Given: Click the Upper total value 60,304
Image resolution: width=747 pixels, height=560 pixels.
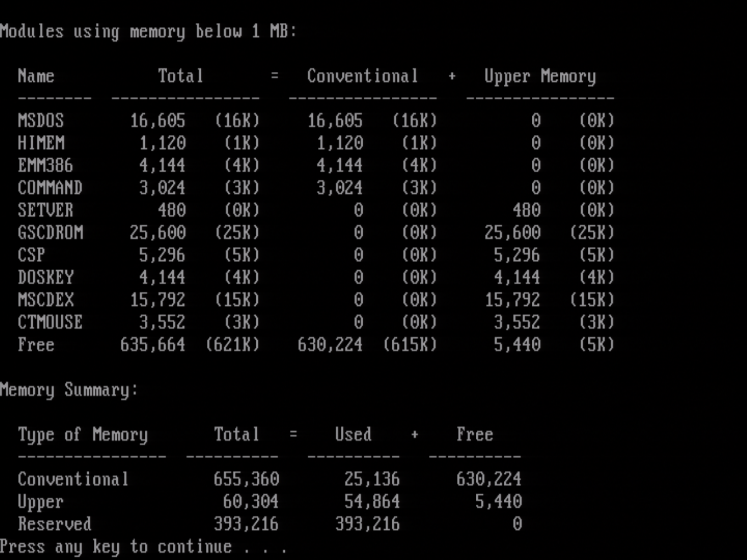Looking at the screenshot, I should [251, 501].
